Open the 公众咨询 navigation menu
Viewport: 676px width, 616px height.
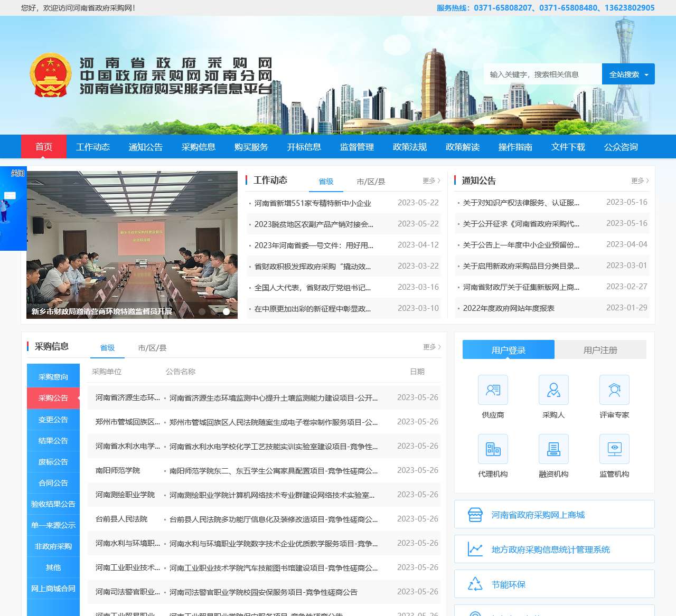pyautogui.click(x=621, y=147)
